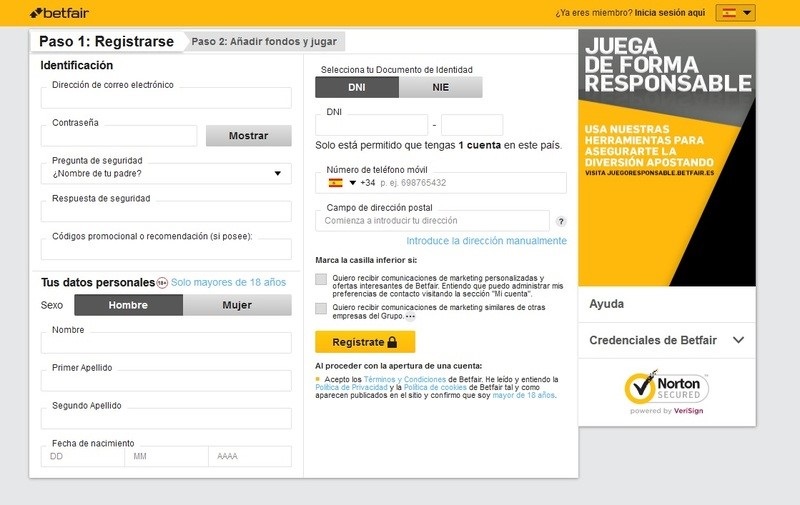Open Política de cookies link
This screenshot has width=800, height=505.
tap(435, 387)
